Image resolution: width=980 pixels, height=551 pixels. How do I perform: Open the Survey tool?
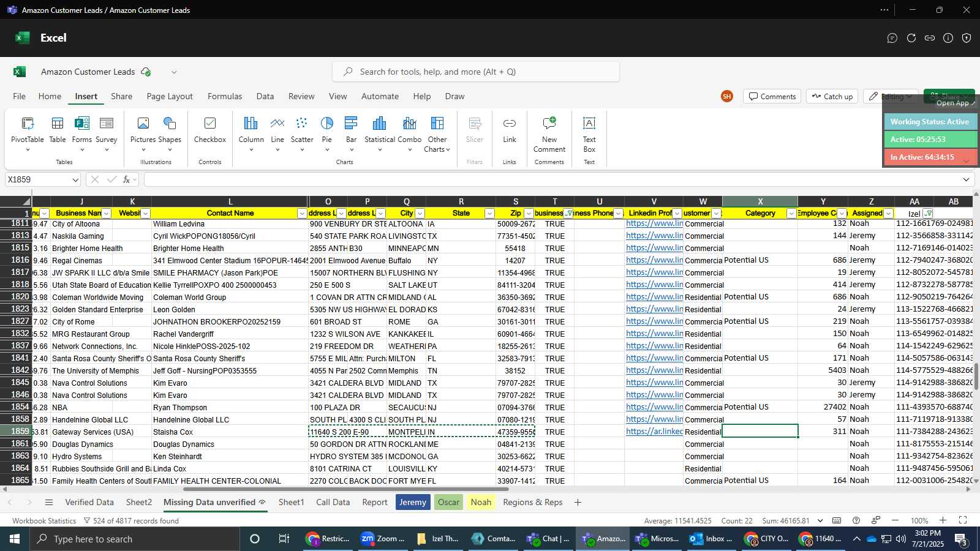(106, 133)
